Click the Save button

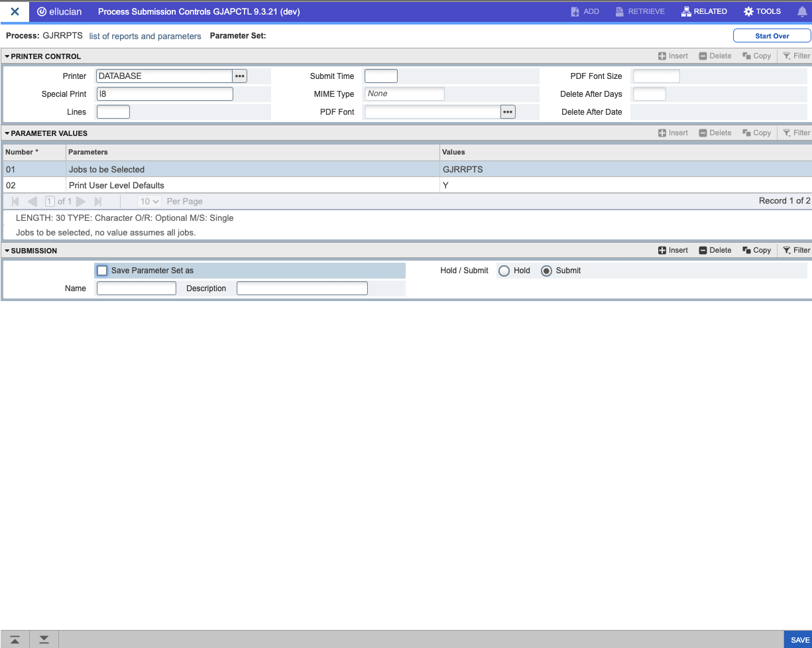coord(799,640)
